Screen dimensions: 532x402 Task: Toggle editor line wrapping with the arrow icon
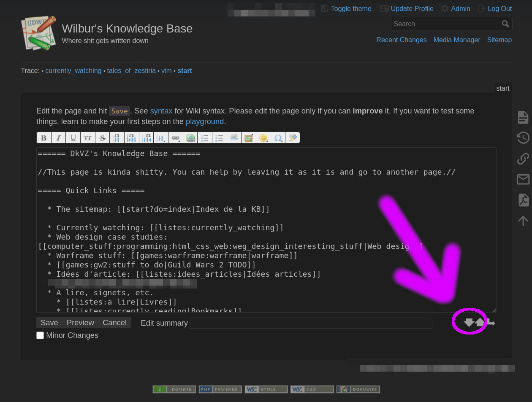491,323
